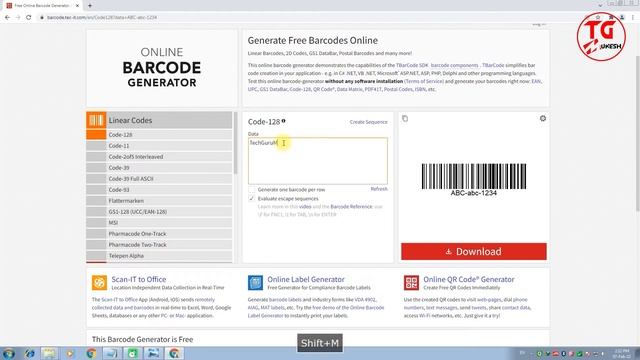Image resolution: width=640 pixels, height=360 pixels.
Task: Click the browser back arrow
Action: (7, 18)
